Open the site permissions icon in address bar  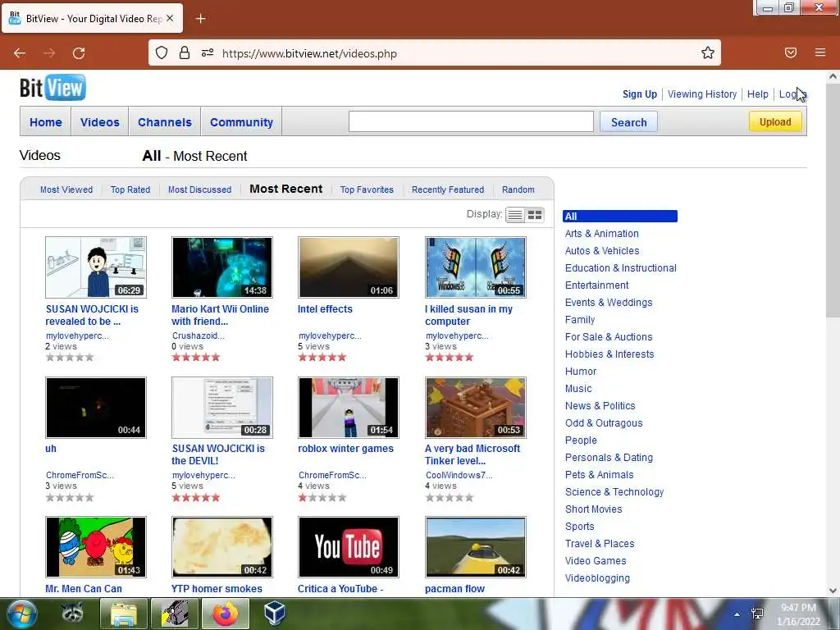tap(208, 53)
